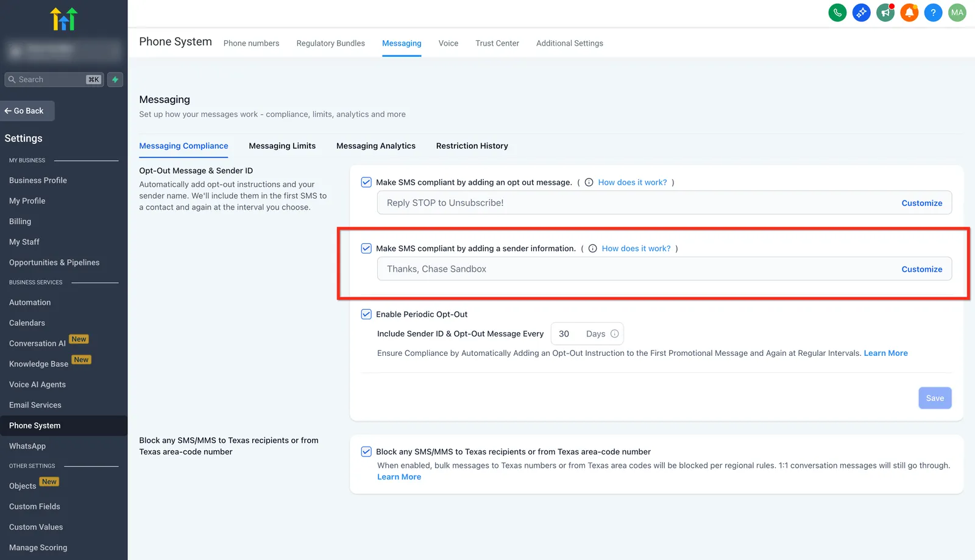Toggle the Block Texas SMS/MMS checkbox
Screen dimensions: 975x560
pos(366,452)
